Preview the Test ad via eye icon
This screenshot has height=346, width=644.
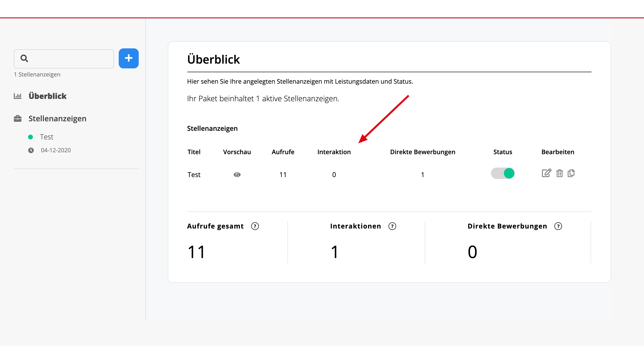click(237, 174)
